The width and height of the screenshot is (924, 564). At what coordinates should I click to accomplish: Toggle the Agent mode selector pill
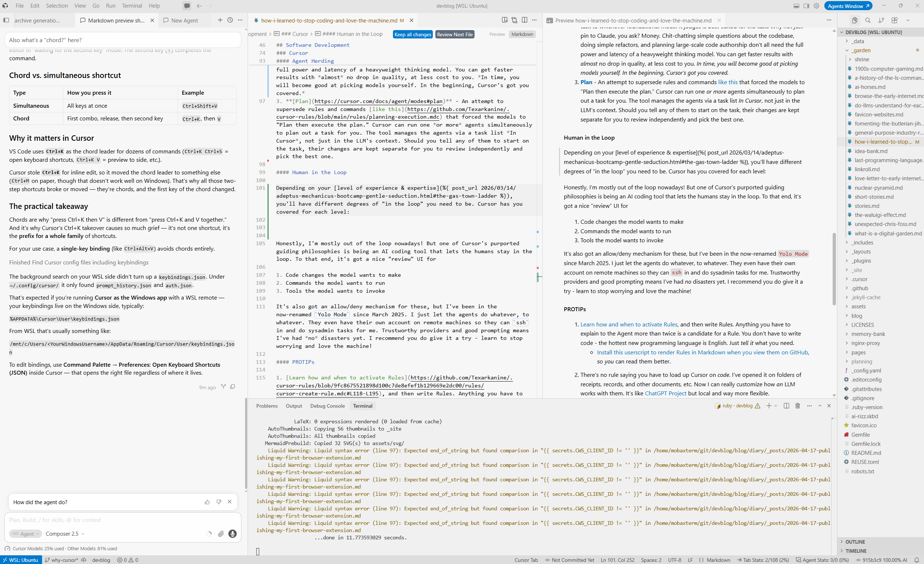coord(25,534)
